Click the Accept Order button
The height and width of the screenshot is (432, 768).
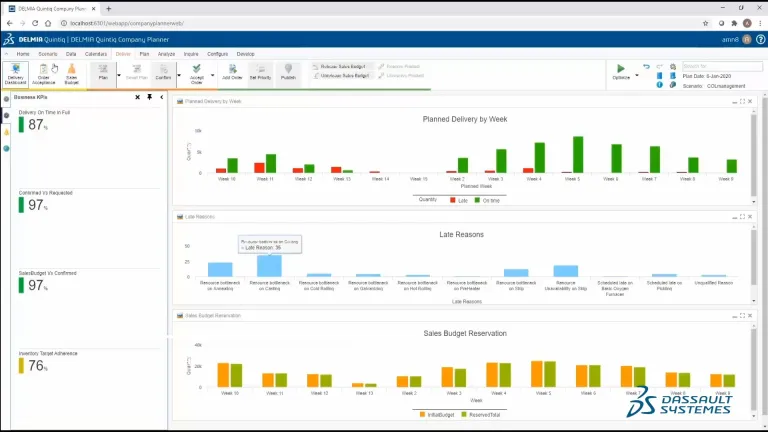(x=196, y=74)
